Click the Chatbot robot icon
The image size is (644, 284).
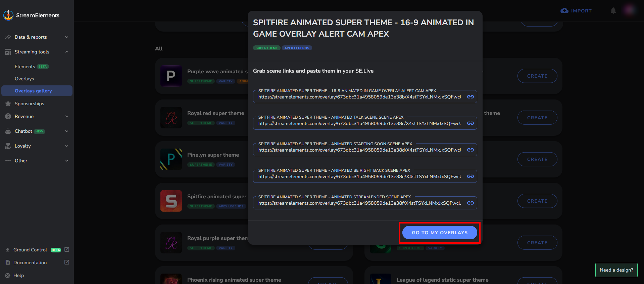click(8, 131)
